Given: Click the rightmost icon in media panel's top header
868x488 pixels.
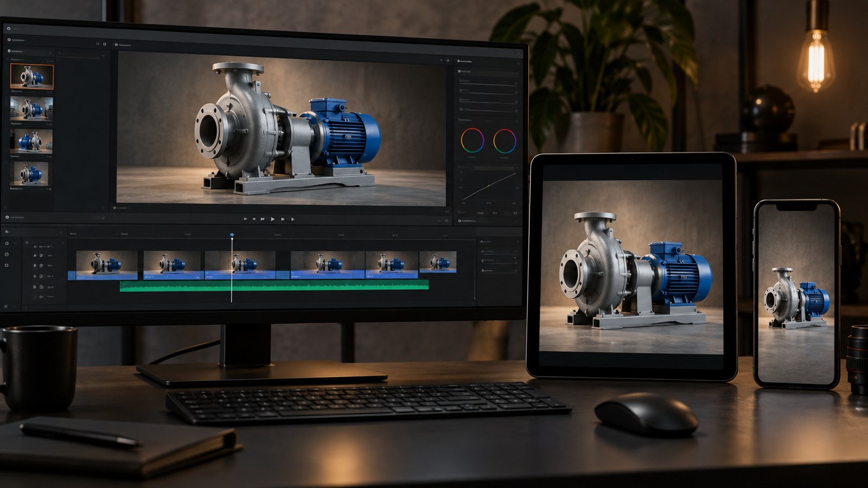Looking at the screenshot, I should click(x=105, y=44).
